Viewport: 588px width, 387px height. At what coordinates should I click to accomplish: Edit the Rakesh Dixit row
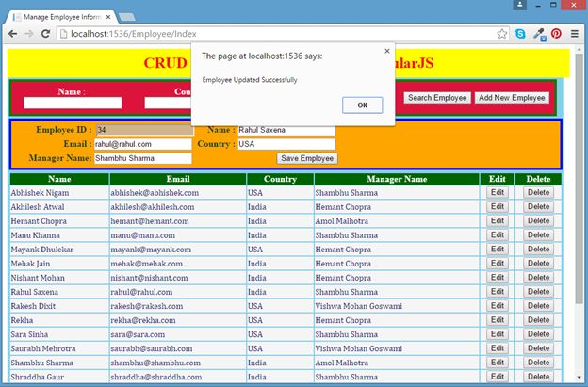[x=498, y=306]
